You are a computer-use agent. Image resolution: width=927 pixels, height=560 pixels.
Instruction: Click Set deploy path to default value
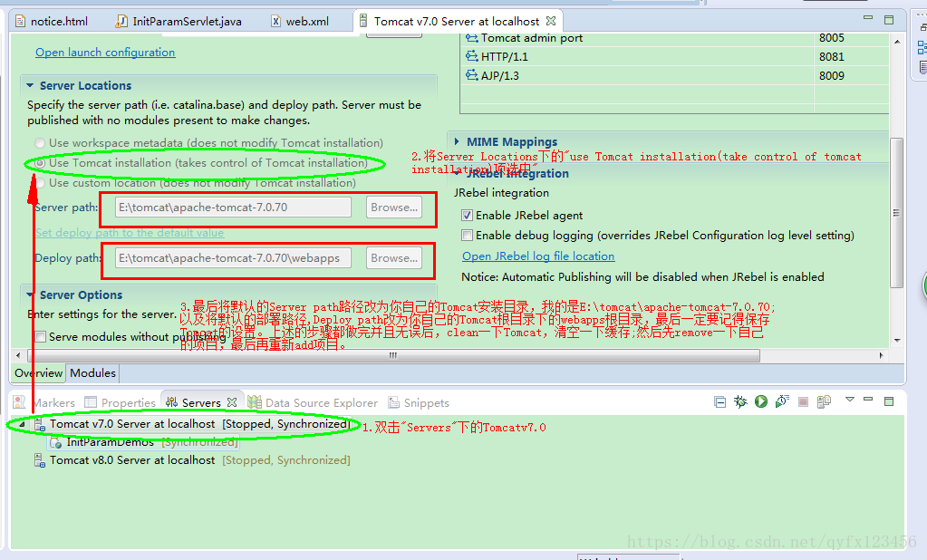coord(130,232)
